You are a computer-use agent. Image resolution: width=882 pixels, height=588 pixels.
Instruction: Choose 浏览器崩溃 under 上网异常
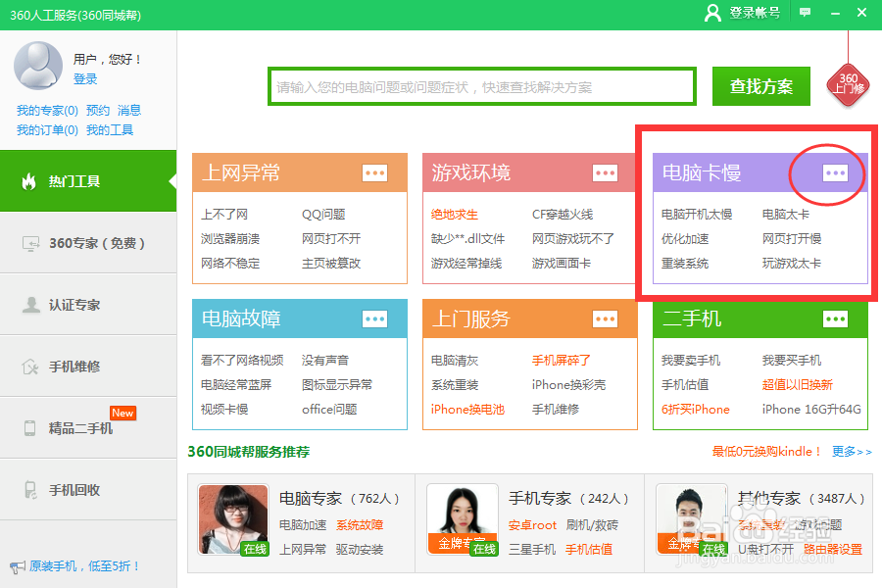[x=230, y=238]
